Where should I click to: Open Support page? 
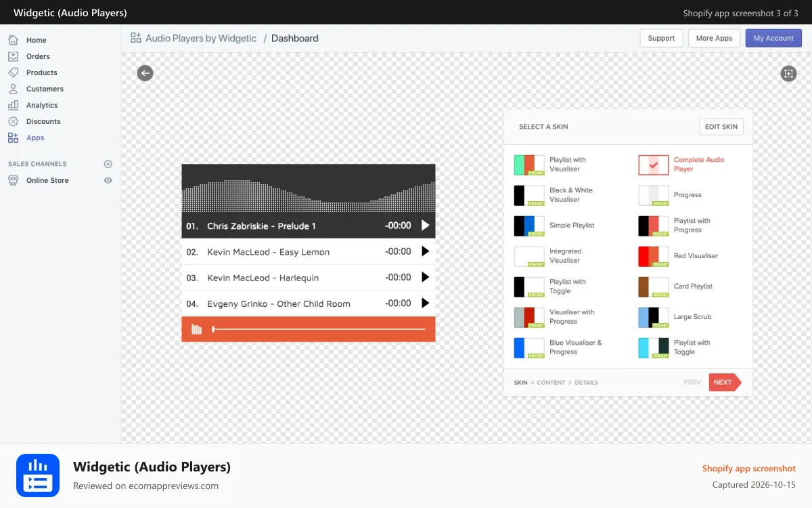pyautogui.click(x=661, y=38)
